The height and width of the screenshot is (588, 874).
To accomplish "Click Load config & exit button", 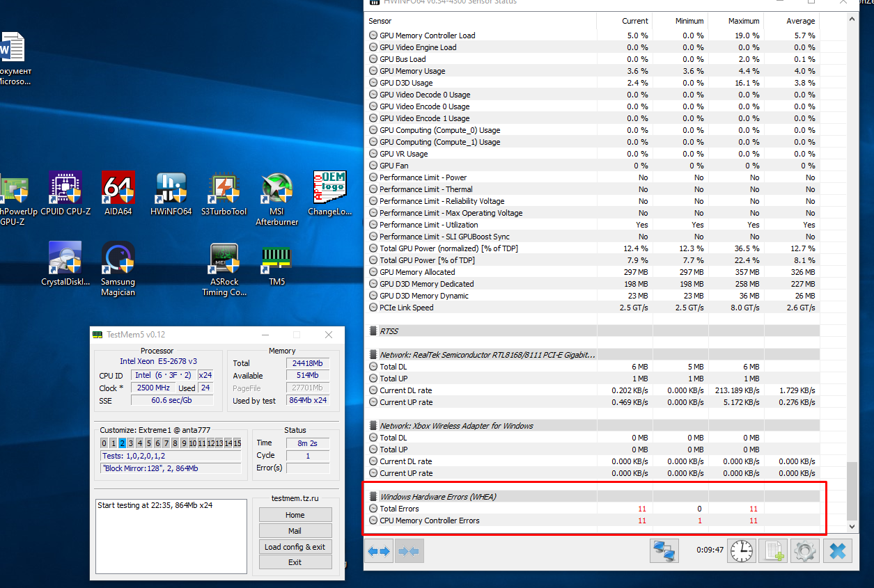I will tap(295, 547).
